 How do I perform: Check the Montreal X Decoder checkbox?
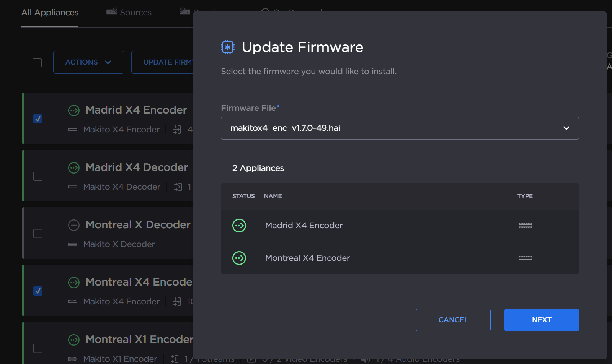[x=38, y=234]
